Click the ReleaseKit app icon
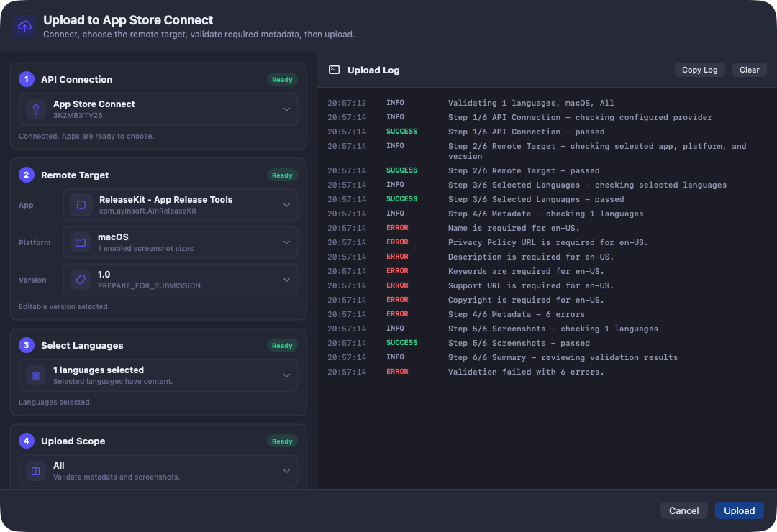 click(x=81, y=205)
